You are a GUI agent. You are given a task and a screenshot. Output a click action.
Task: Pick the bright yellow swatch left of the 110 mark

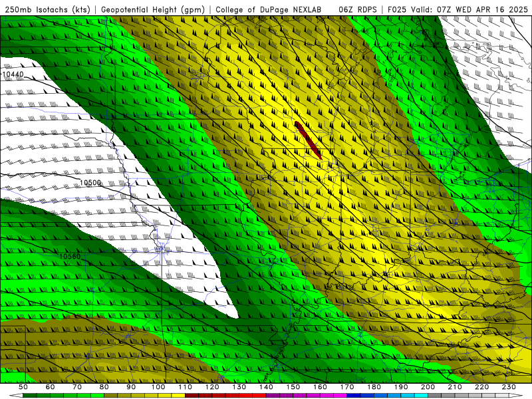[178, 396]
